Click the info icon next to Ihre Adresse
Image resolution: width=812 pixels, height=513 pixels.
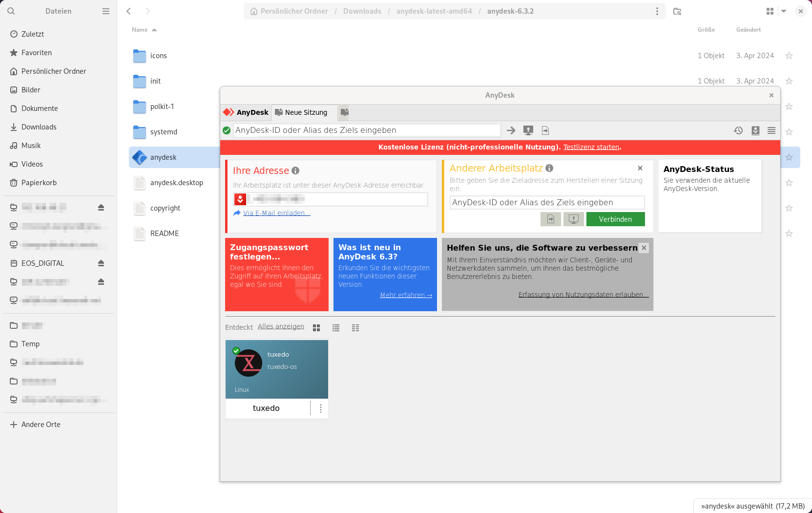295,171
